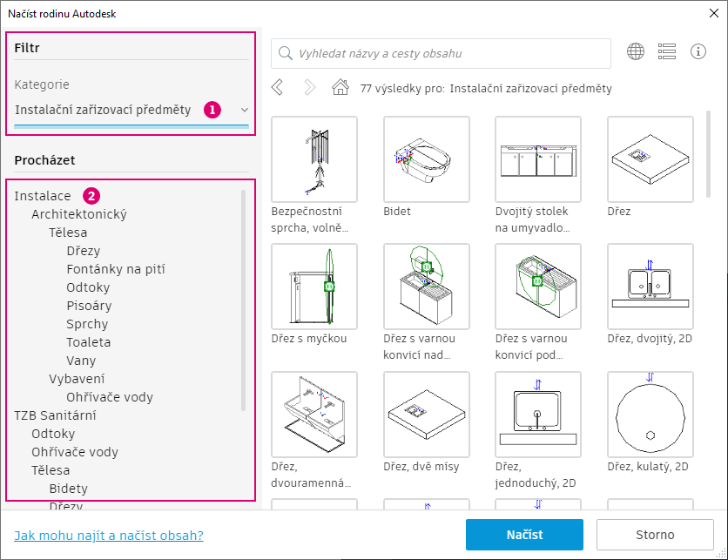The image size is (728, 560).
Task: Open the Sprchy tree item
Action: point(87,324)
